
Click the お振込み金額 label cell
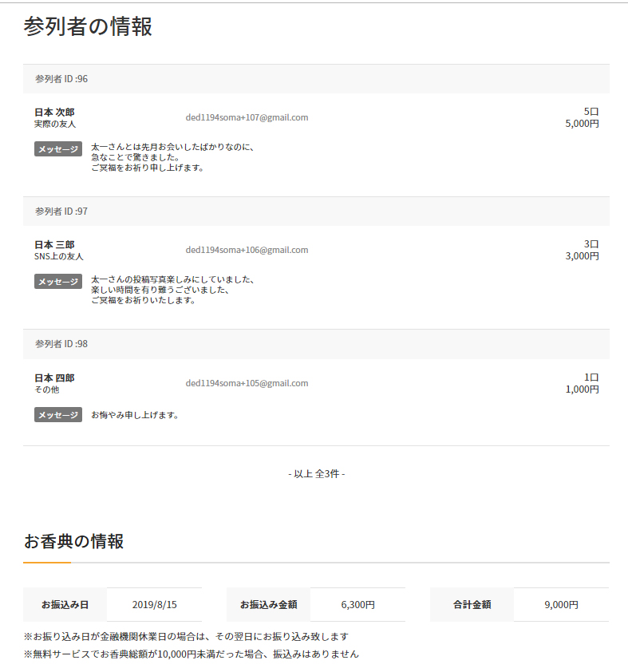pos(269,605)
